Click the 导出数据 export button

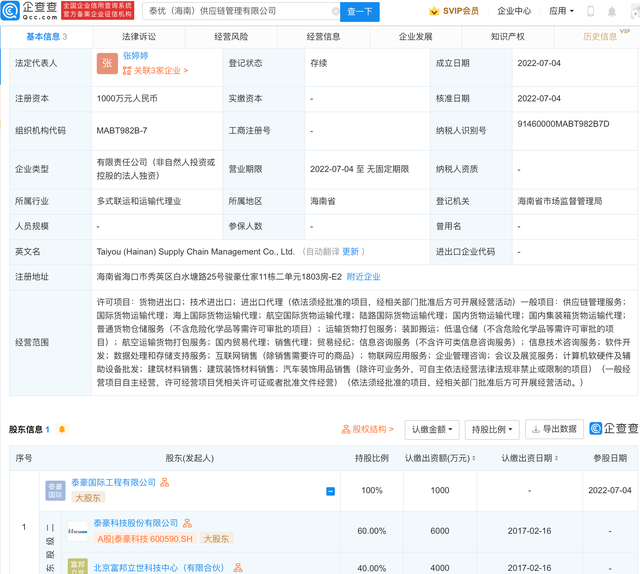[x=553, y=430]
